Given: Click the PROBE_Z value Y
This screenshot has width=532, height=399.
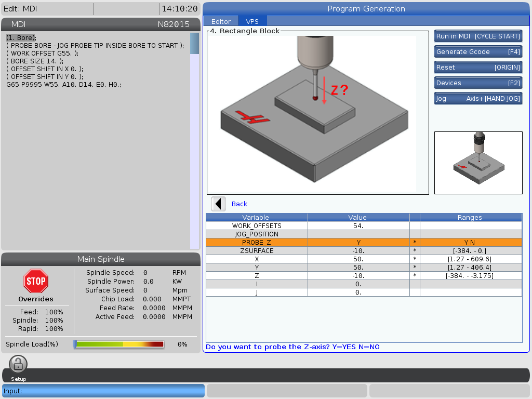Looking at the screenshot, I should [358, 242].
